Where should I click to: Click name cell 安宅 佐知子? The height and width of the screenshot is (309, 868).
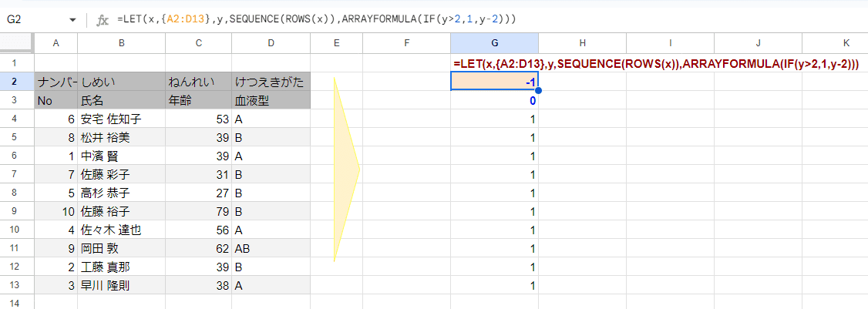(x=121, y=119)
